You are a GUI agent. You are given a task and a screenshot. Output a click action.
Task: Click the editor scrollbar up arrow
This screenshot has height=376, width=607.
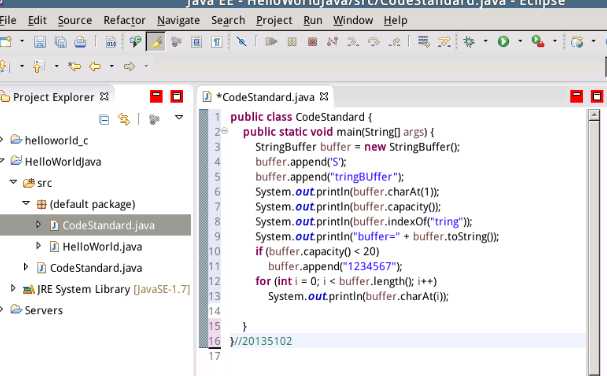pyautogui.click(x=593, y=115)
